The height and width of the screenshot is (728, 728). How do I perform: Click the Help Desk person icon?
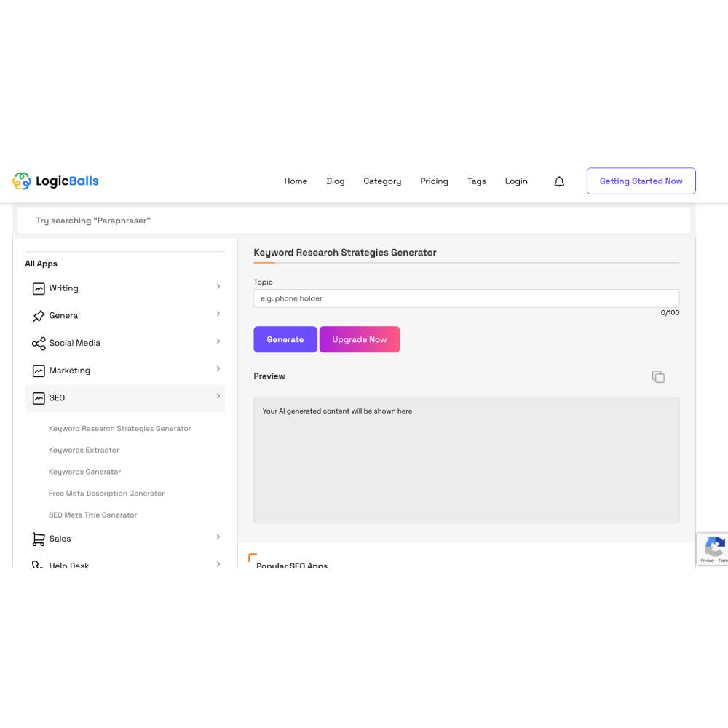click(39, 564)
